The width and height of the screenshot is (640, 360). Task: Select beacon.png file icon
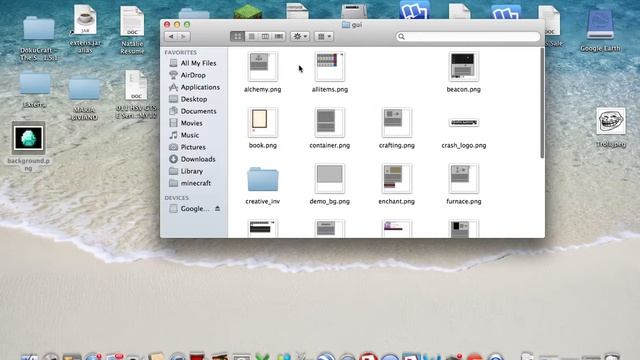click(x=463, y=67)
